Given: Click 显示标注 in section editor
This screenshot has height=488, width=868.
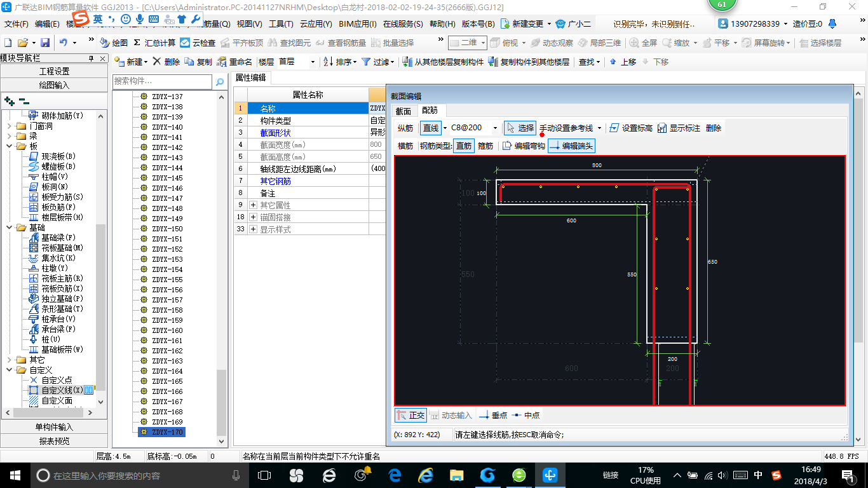Looking at the screenshot, I should [679, 128].
